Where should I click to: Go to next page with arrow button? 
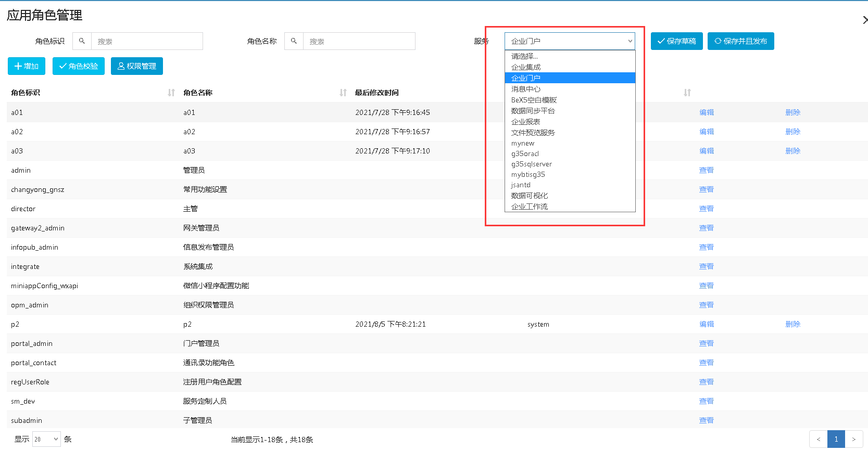click(853, 439)
